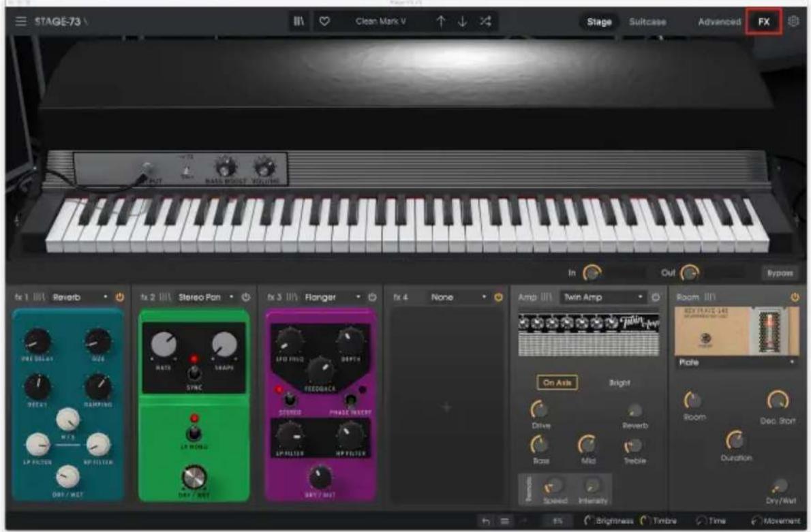Shuffle presets with the random icon

pyautogui.click(x=485, y=21)
